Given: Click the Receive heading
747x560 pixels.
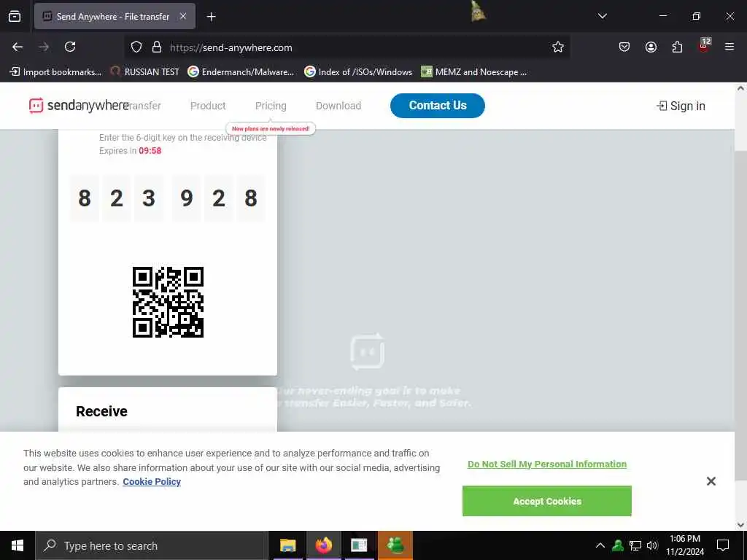Looking at the screenshot, I should pyautogui.click(x=101, y=411).
